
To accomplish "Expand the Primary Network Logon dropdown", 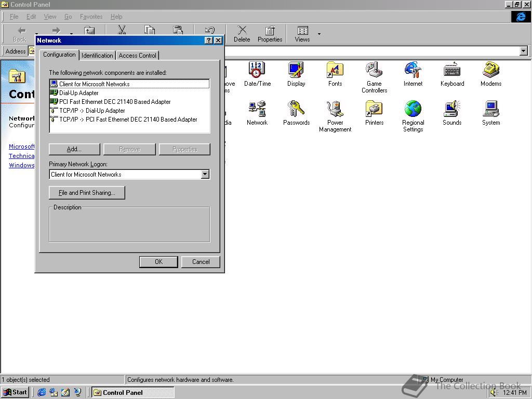I will pos(205,175).
